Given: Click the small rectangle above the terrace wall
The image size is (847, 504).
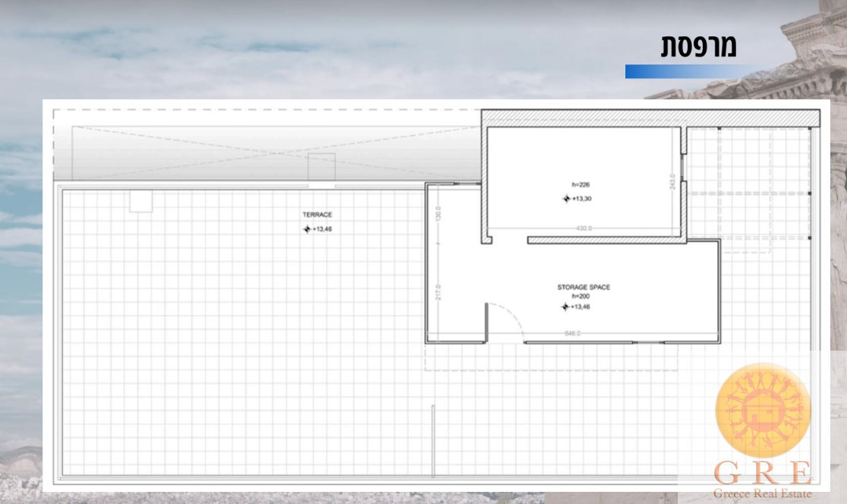Looking at the screenshot, I should 321,167.
